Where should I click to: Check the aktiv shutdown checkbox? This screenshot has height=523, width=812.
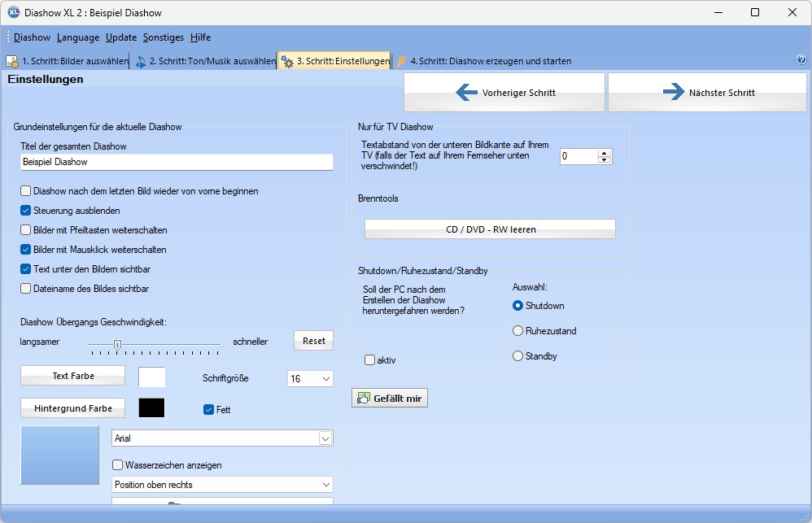click(369, 360)
